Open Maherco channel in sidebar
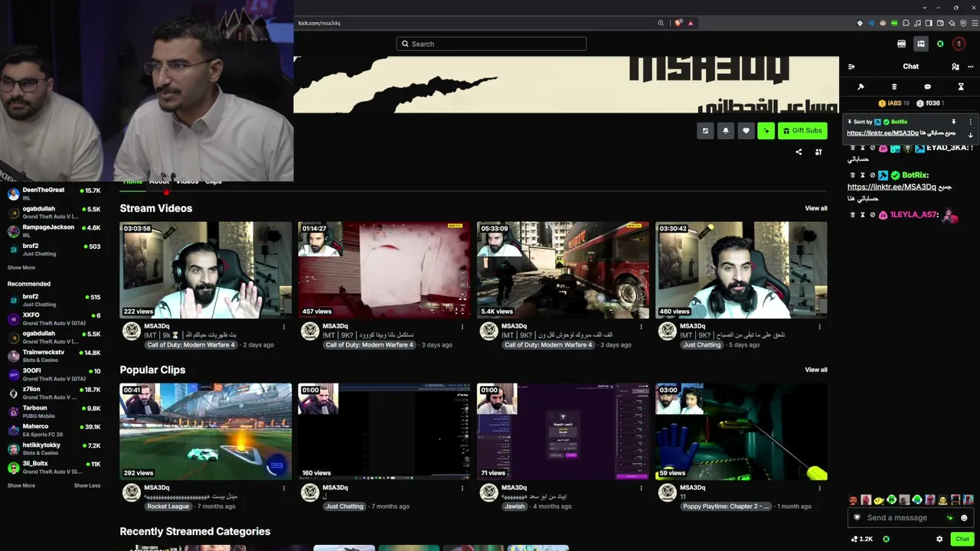Viewport: 980px width, 551px height. coord(54,430)
